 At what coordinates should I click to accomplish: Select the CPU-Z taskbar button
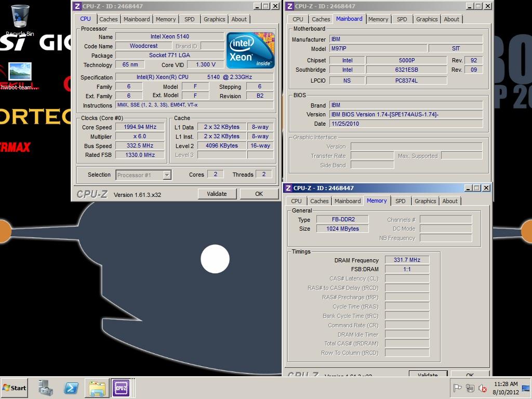pyautogui.click(x=121, y=388)
